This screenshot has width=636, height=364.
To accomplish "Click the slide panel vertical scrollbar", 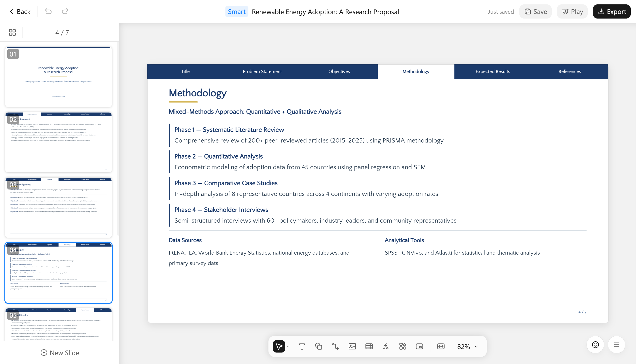I will 118,139.
